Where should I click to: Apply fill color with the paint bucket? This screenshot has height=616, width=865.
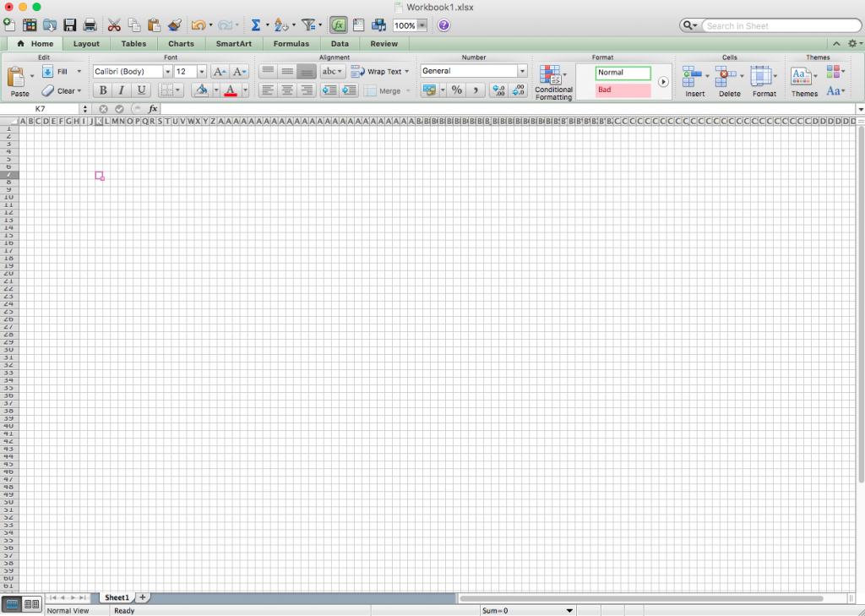[x=202, y=90]
